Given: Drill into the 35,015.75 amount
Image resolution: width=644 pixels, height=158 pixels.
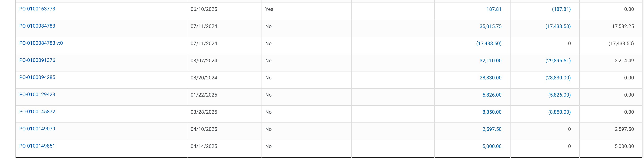Looking at the screenshot, I should point(490,26).
